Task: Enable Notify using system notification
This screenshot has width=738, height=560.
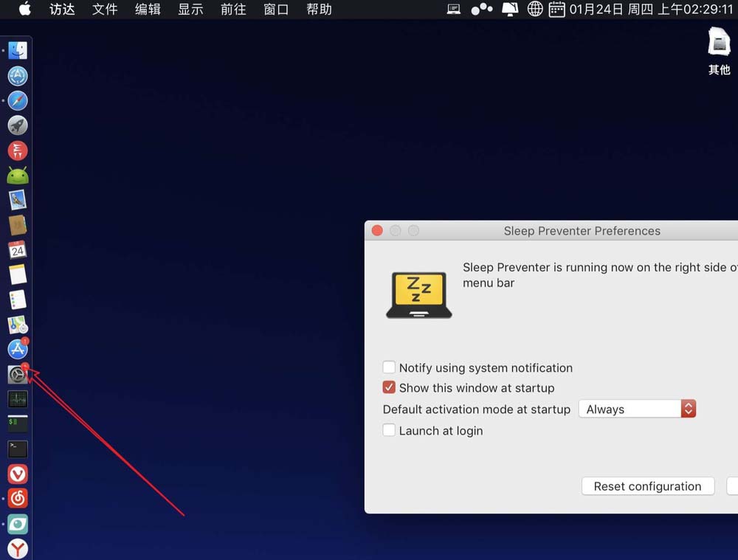Action: click(x=389, y=367)
